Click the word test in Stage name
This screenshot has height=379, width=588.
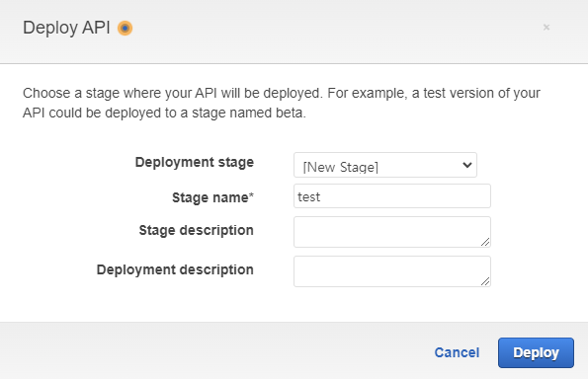pos(309,197)
